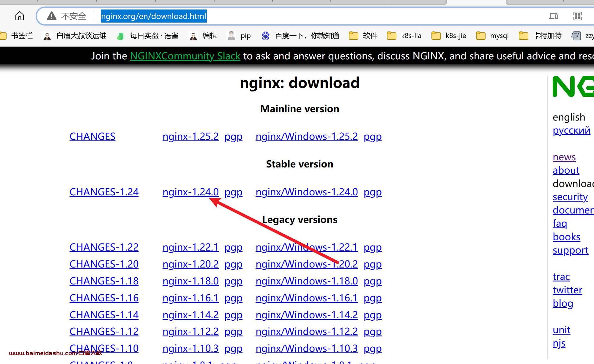Open the about sidebar link
594x364 pixels.
tap(566, 170)
